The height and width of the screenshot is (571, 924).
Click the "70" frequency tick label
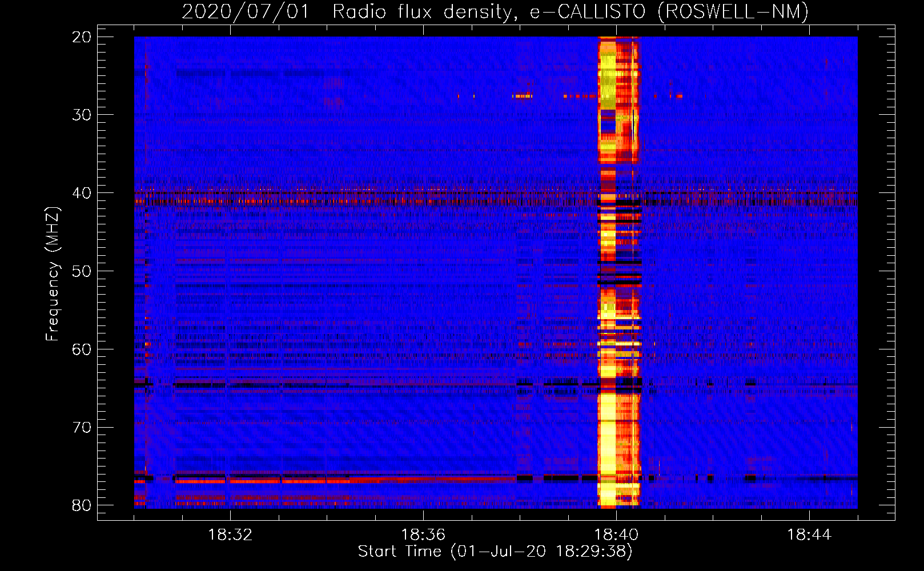pos(82,427)
